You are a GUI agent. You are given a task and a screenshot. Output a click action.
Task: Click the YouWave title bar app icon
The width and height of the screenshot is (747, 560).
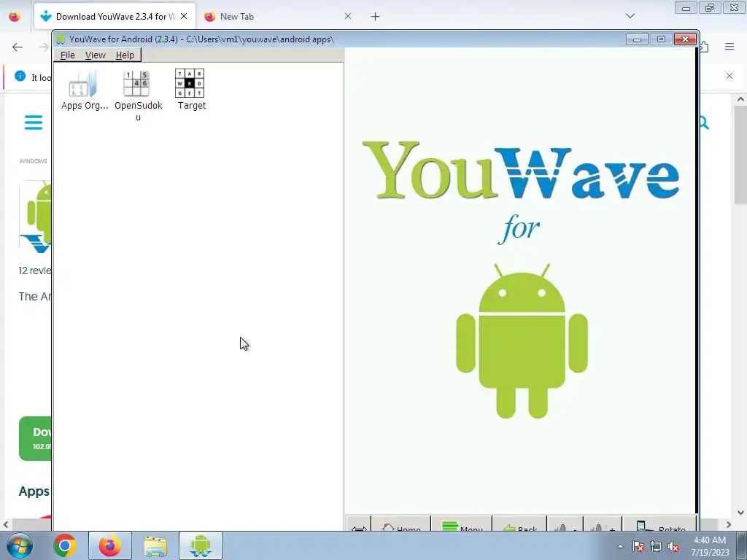click(61, 39)
